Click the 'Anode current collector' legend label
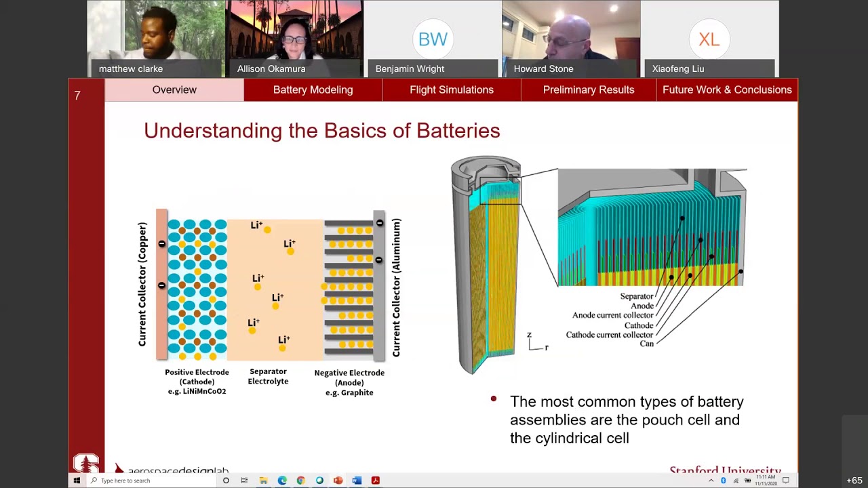This screenshot has height=488, width=868. tap(613, 315)
